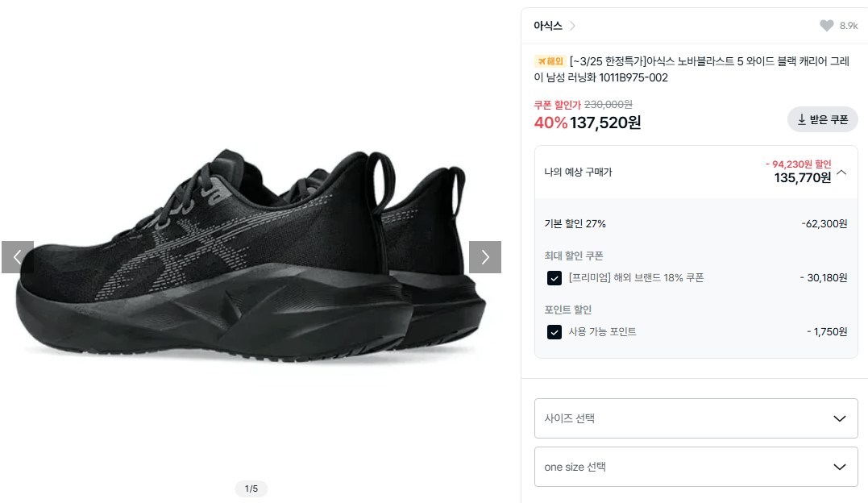This screenshot has height=503, width=868.
Task: Collapse the 나의 예상 구매가 section
Action: point(842,172)
